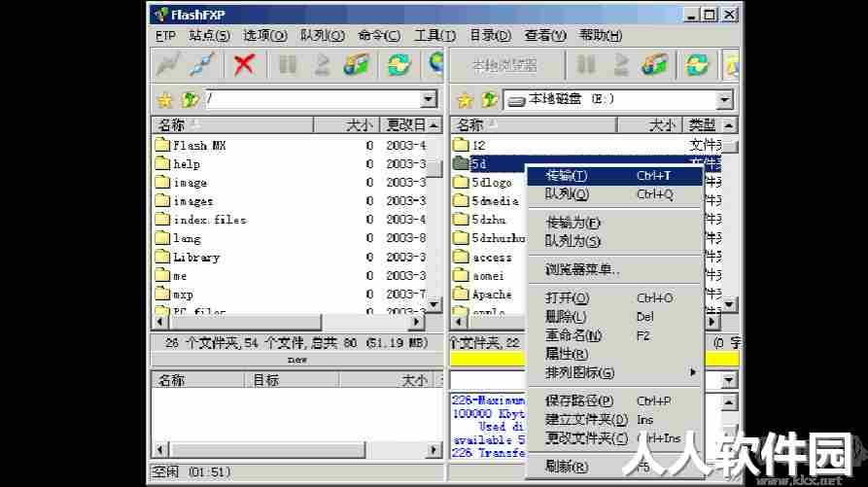Sort left pane by 名称 column header

pos(232,125)
